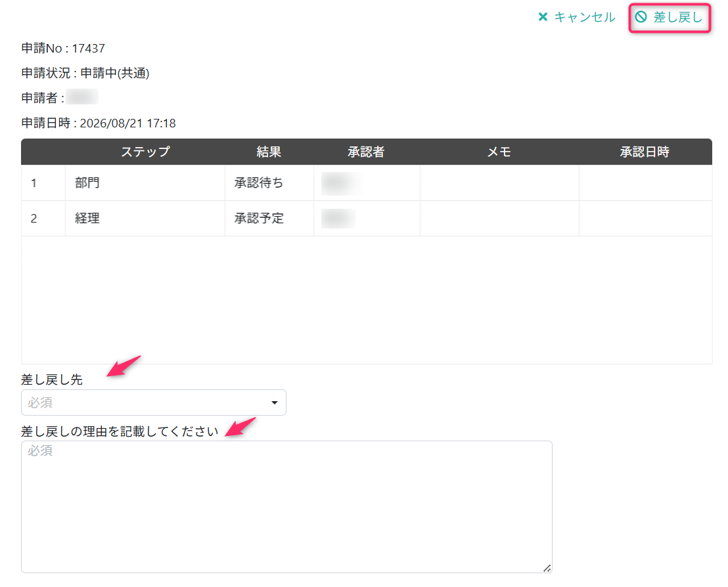Click the 結果 column header
728x587 pixels.
(x=269, y=152)
